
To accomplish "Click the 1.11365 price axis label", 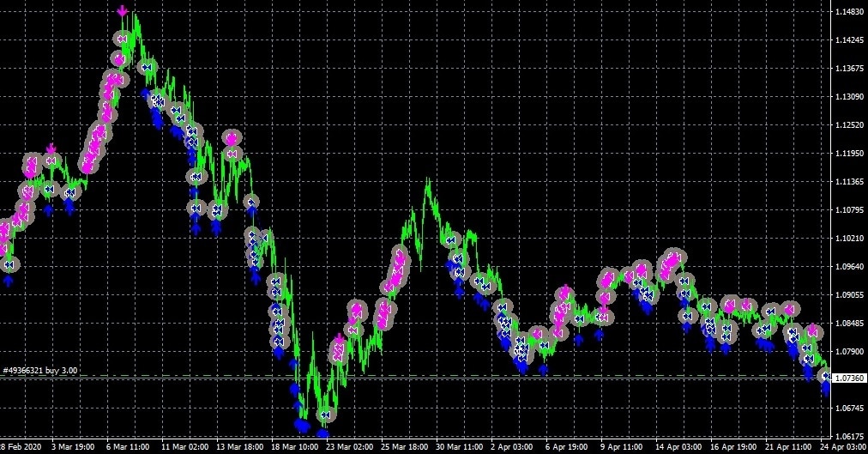I will pos(849,182).
